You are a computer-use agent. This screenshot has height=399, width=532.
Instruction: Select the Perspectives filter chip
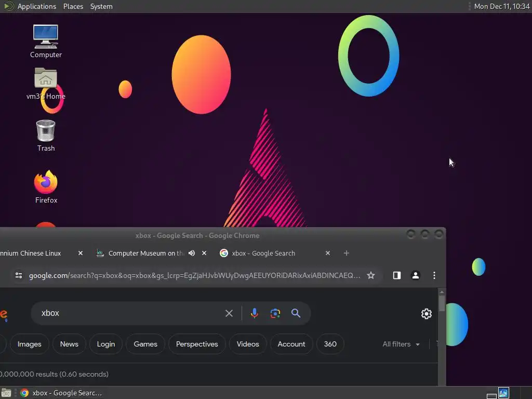click(197, 344)
